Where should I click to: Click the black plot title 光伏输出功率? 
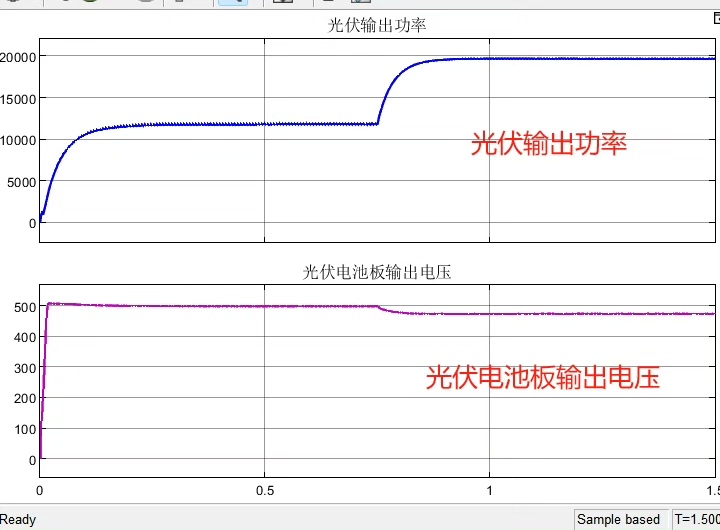pyautogui.click(x=377, y=25)
